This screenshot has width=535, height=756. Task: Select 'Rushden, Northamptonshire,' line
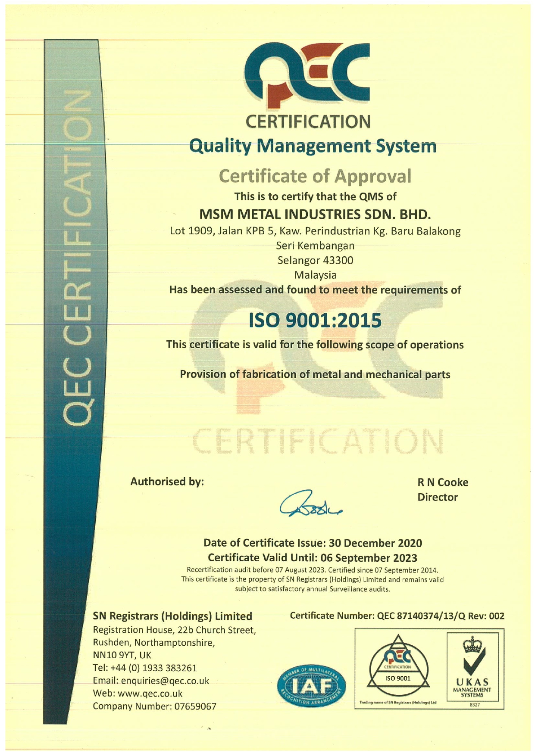coord(154,643)
